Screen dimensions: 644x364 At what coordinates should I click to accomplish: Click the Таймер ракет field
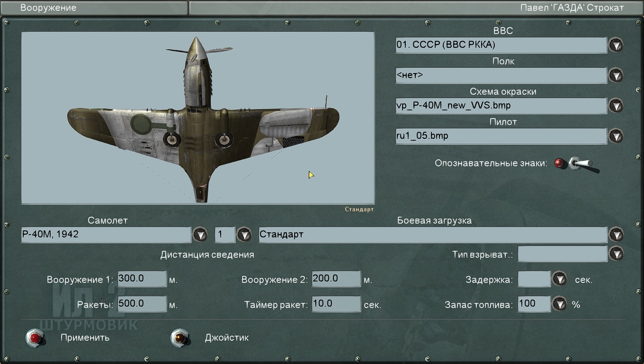coord(336,304)
